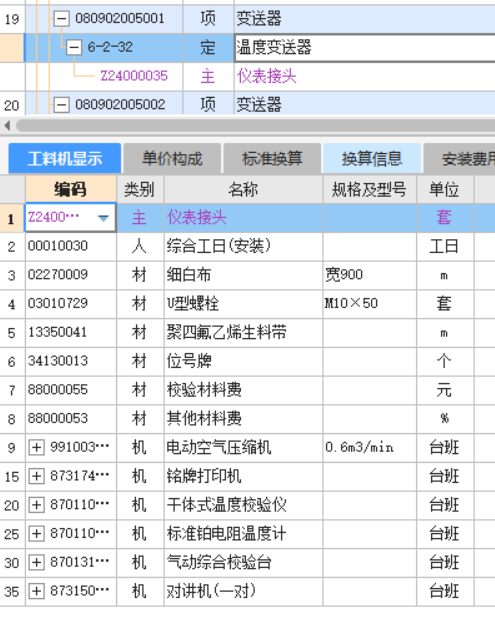Select the 电动空气压缩机 name cell

tap(243, 447)
